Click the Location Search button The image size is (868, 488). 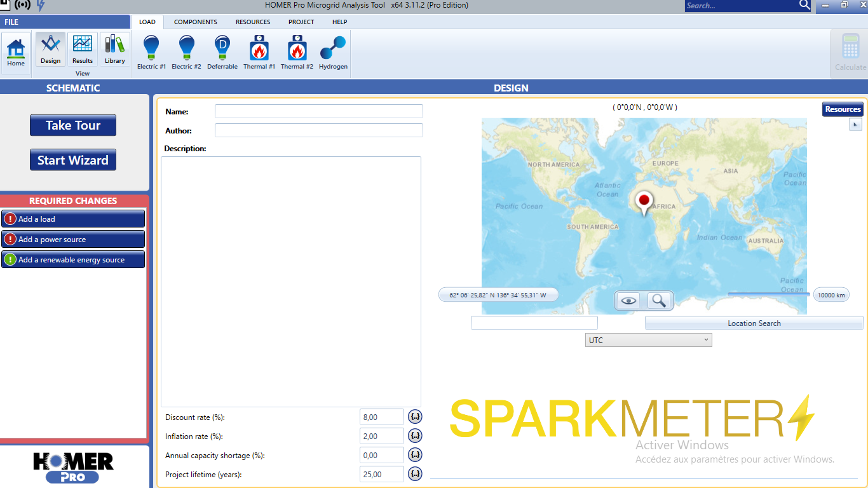click(754, 323)
